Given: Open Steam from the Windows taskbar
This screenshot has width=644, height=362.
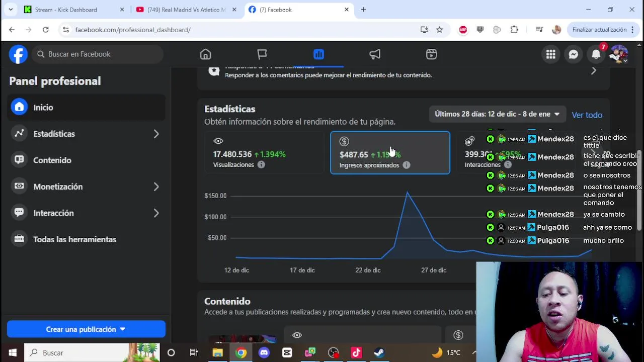Looking at the screenshot, I should pyautogui.click(x=379, y=352).
